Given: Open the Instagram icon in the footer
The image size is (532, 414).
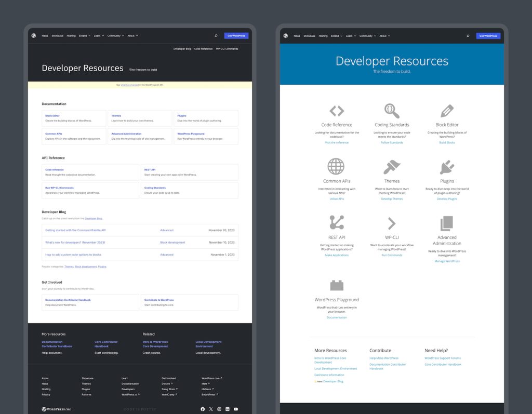Looking at the screenshot, I should click(x=219, y=409).
